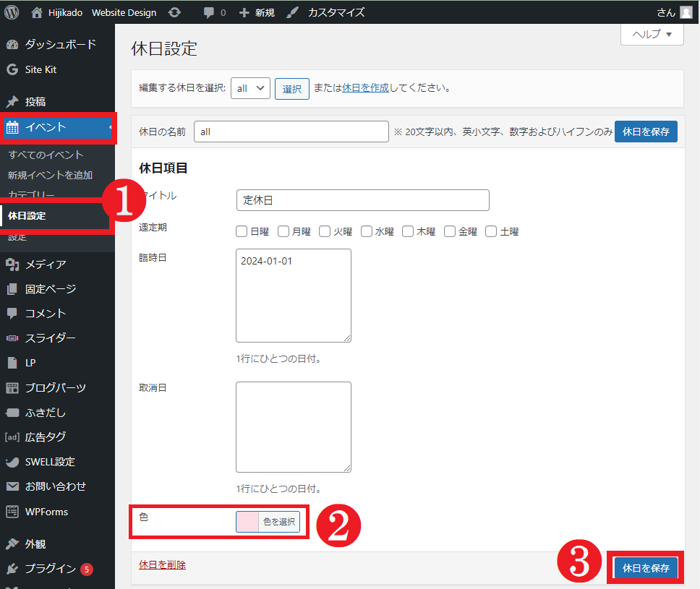Screen dimensions: 700x589
Task: Check the 日曜 checkbox
Action: (x=242, y=231)
